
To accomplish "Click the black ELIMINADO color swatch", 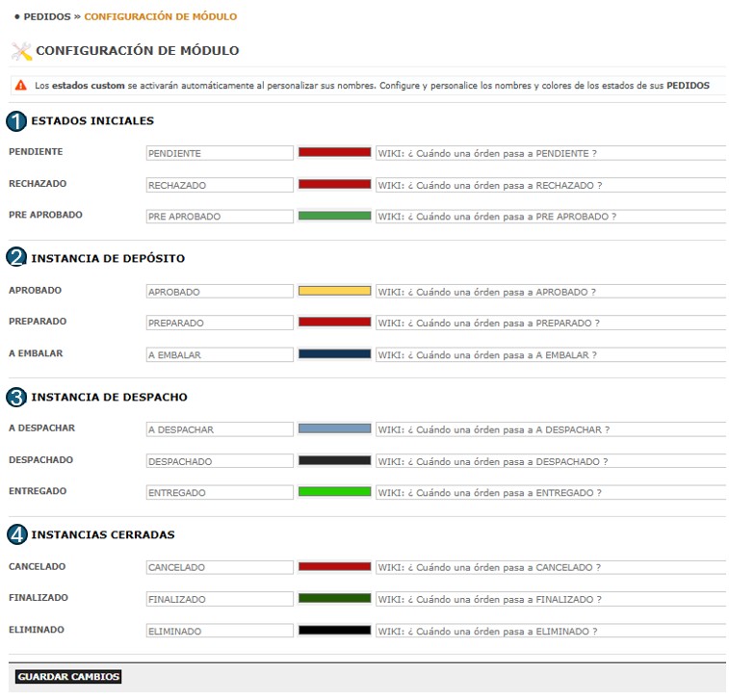I will [334, 631].
